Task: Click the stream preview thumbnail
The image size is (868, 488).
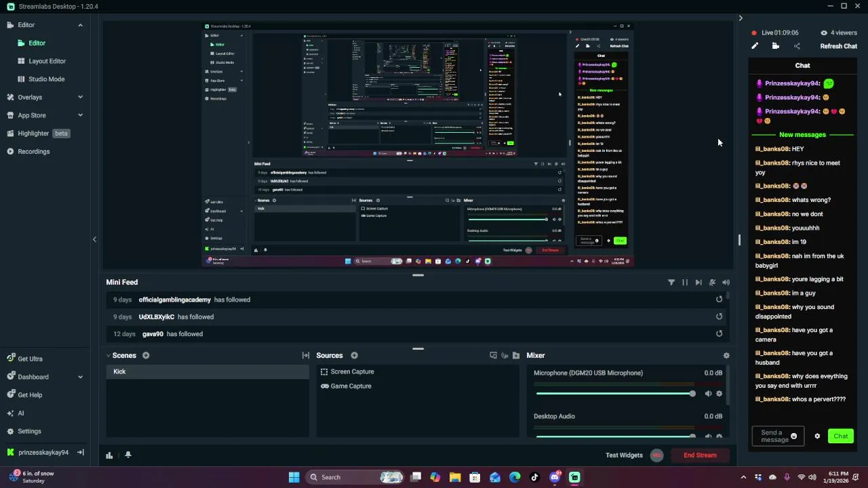Action: tap(418, 144)
